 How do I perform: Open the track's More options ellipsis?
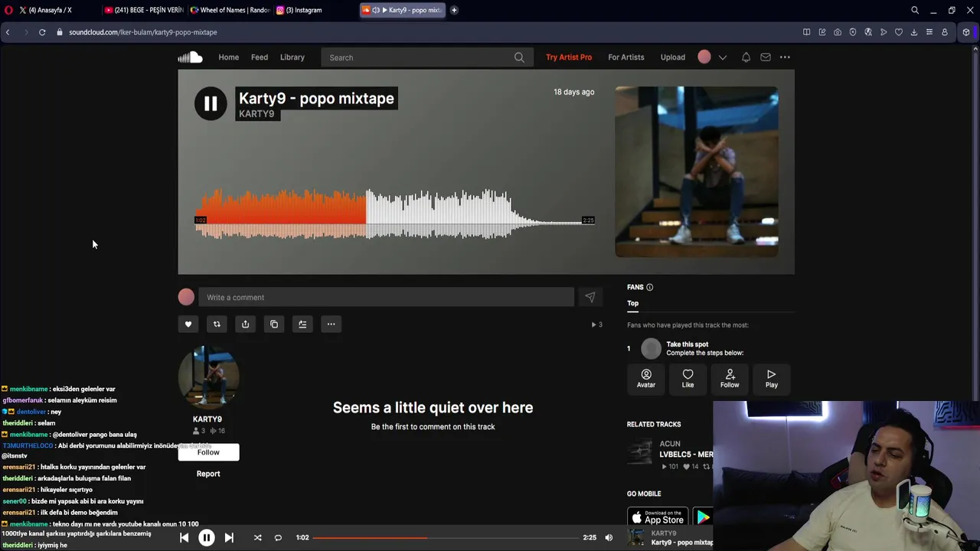click(x=331, y=324)
